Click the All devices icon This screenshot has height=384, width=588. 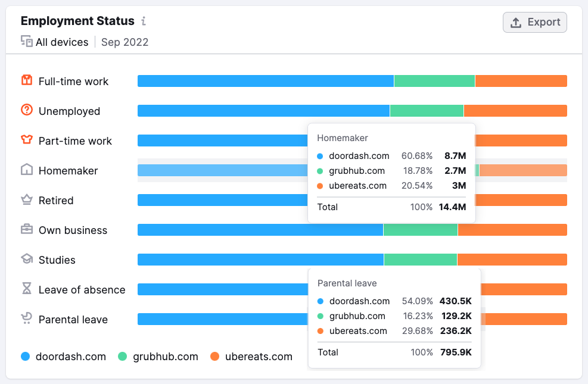point(27,41)
